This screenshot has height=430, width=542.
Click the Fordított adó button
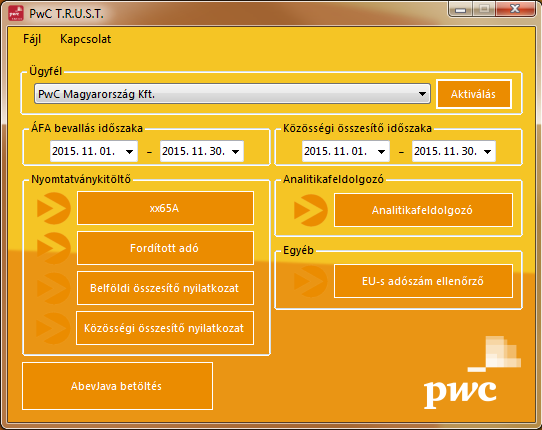165,248
